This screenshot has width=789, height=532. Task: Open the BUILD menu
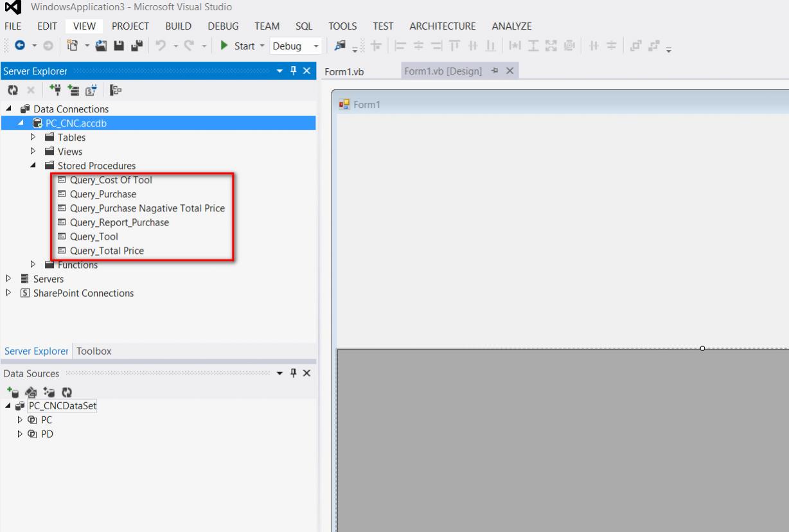click(178, 26)
